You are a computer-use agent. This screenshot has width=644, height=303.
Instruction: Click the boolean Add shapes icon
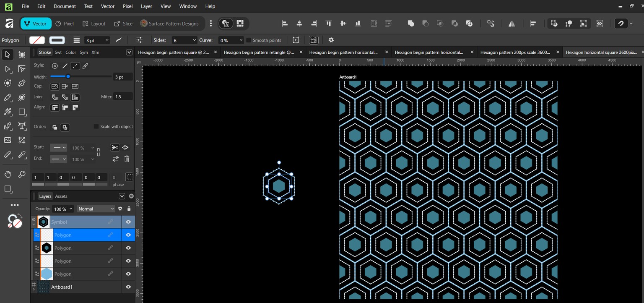pyautogui.click(x=411, y=24)
